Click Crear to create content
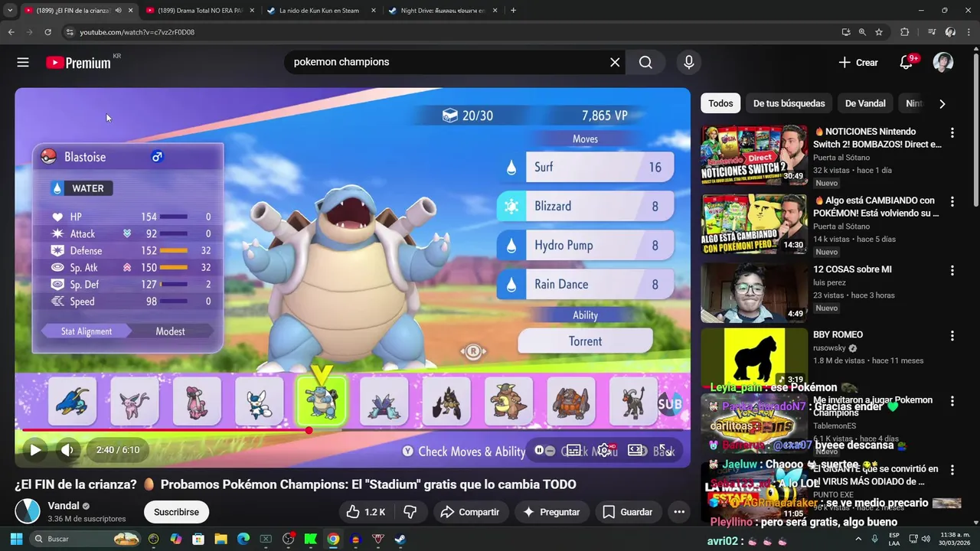 (x=857, y=63)
